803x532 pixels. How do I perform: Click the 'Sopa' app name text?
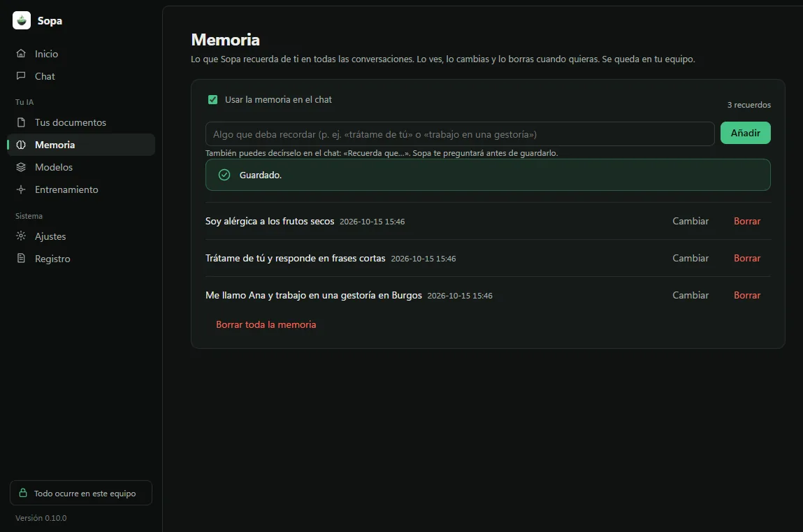click(x=50, y=21)
